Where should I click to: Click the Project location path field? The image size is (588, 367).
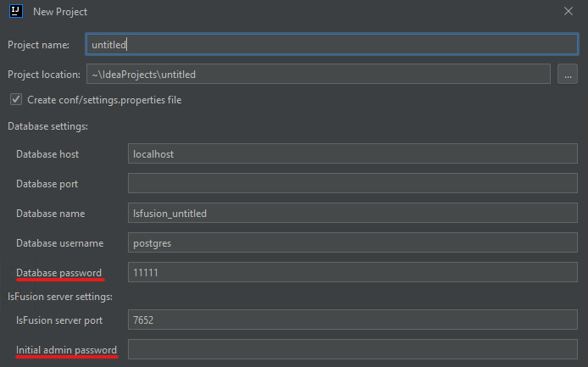pos(319,75)
